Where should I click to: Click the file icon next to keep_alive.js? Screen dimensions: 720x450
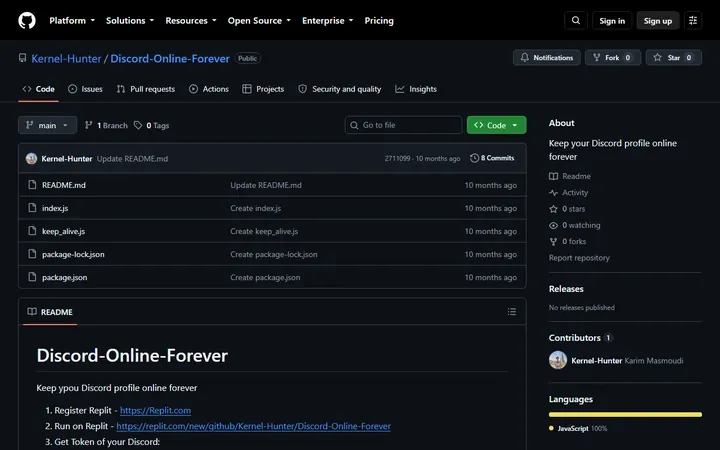tap(32, 231)
